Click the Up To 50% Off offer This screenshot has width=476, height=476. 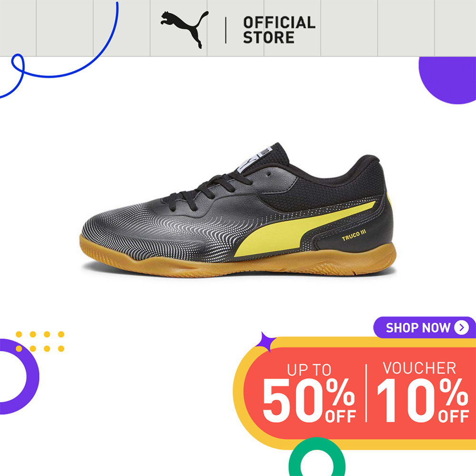pos(309,393)
